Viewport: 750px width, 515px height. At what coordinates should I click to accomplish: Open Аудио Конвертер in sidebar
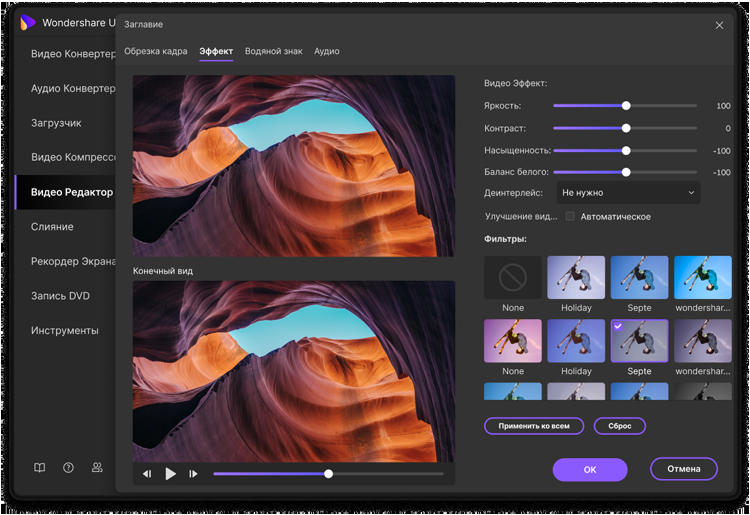click(66, 88)
